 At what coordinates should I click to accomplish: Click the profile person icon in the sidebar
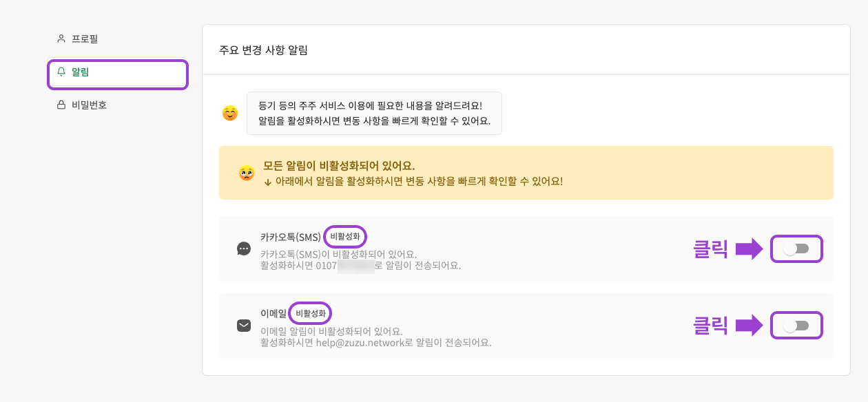59,39
